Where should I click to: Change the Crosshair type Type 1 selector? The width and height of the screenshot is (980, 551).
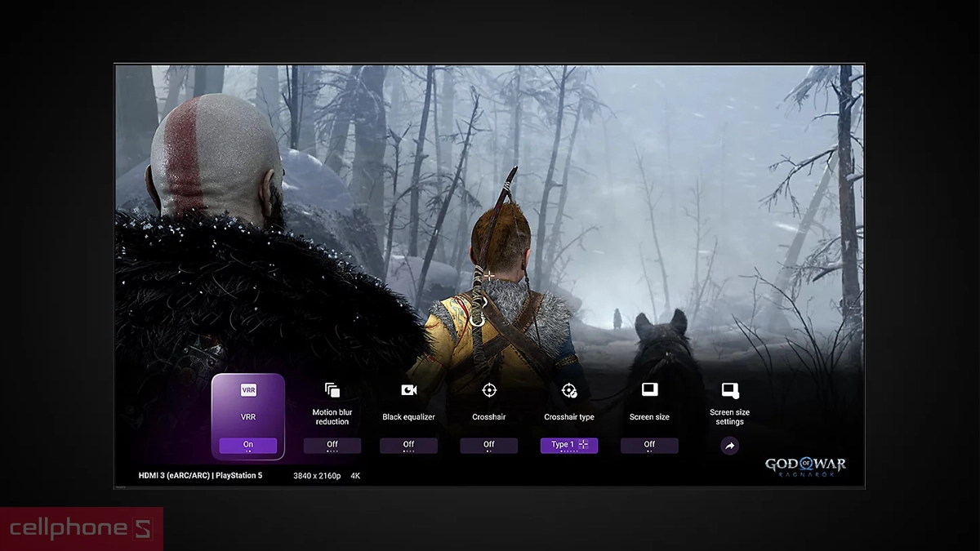pos(569,445)
